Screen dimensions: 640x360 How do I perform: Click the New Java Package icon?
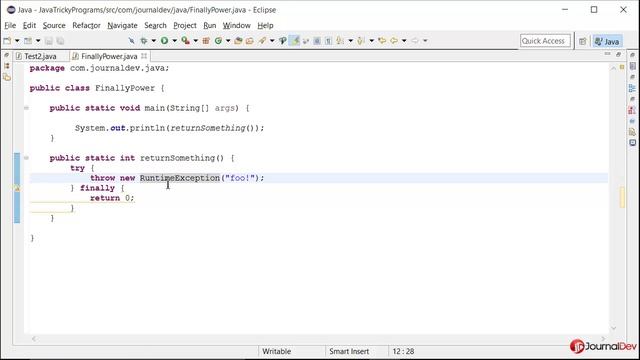[206, 41]
